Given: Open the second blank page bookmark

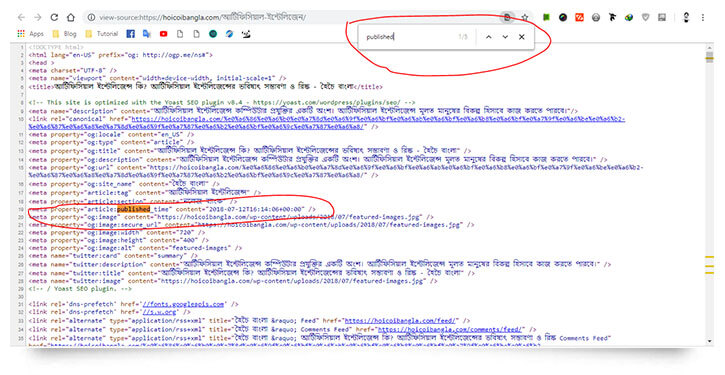Looking at the screenshot, I should (x=197, y=34).
